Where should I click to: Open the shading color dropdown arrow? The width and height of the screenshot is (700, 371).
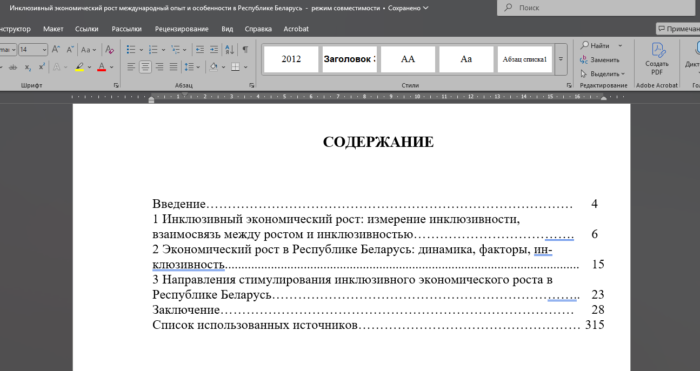tap(223, 67)
